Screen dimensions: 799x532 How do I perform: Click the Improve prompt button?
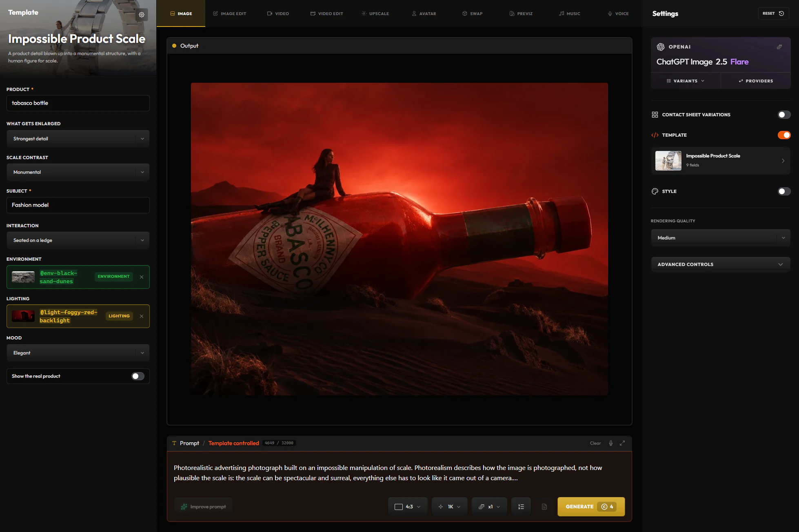point(203,507)
